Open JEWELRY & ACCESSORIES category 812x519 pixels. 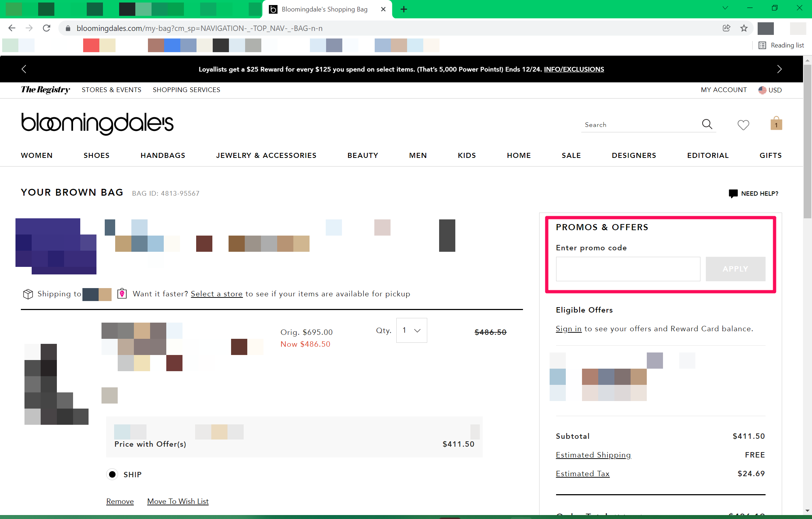click(x=266, y=155)
